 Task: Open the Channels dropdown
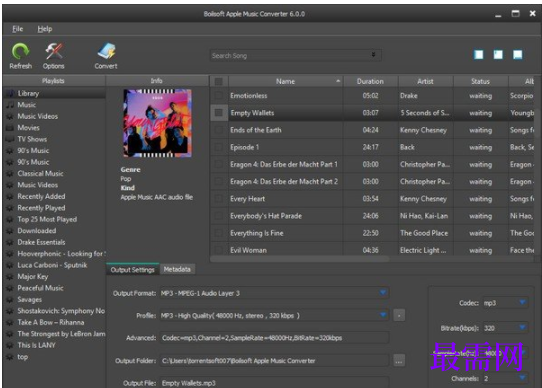[522, 378]
